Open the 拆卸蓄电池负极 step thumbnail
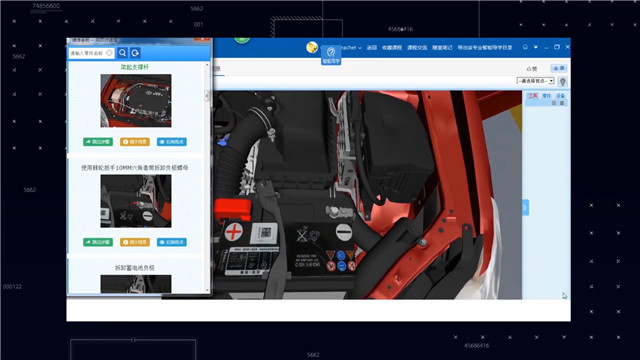Image resolution: width=640 pixels, height=360 pixels. [x=136, y=284]
